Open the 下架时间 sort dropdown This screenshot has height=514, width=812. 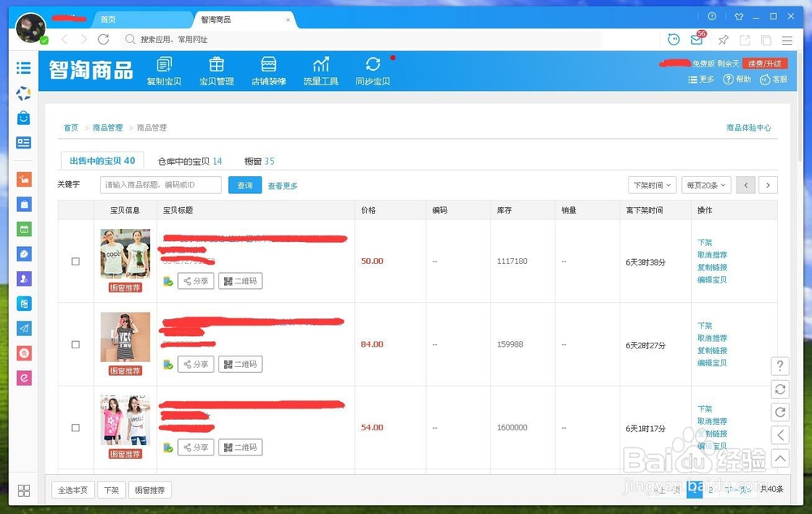coord(653,185)
